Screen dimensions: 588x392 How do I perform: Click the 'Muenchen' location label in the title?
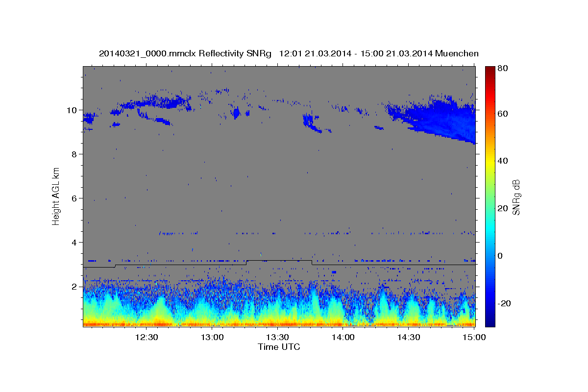[x=456, y=53]
